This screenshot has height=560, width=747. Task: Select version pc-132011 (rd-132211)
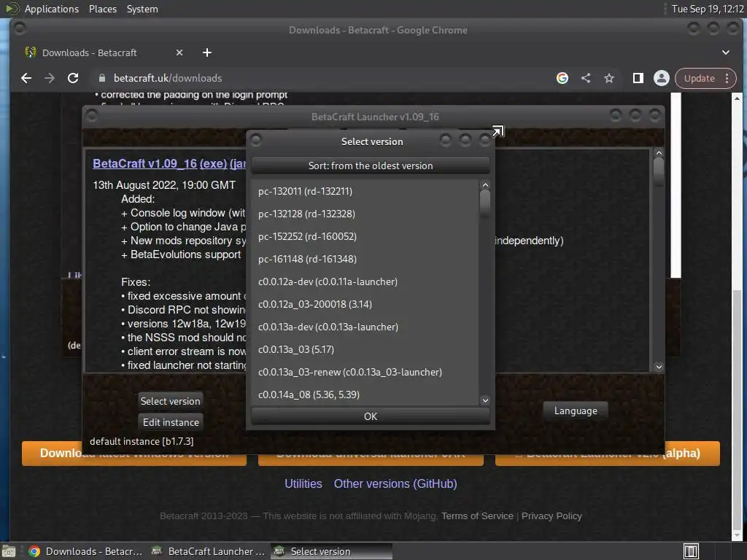point(365,192)
